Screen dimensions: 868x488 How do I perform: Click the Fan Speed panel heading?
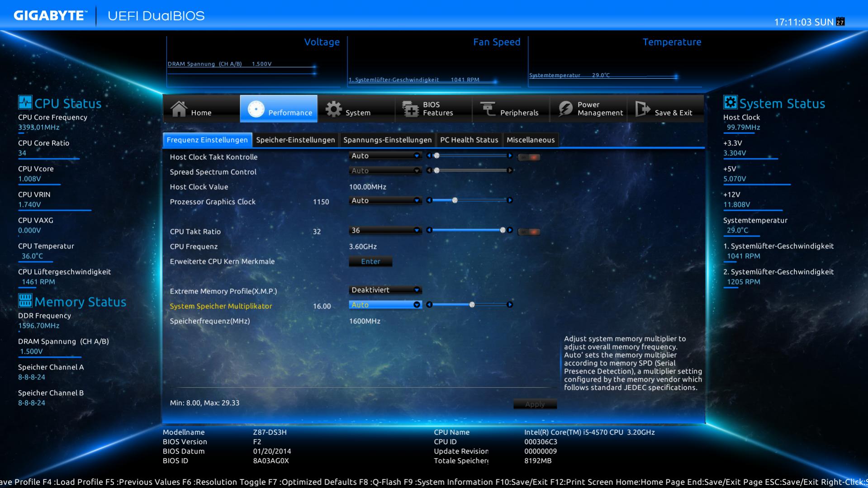(497, 42)
